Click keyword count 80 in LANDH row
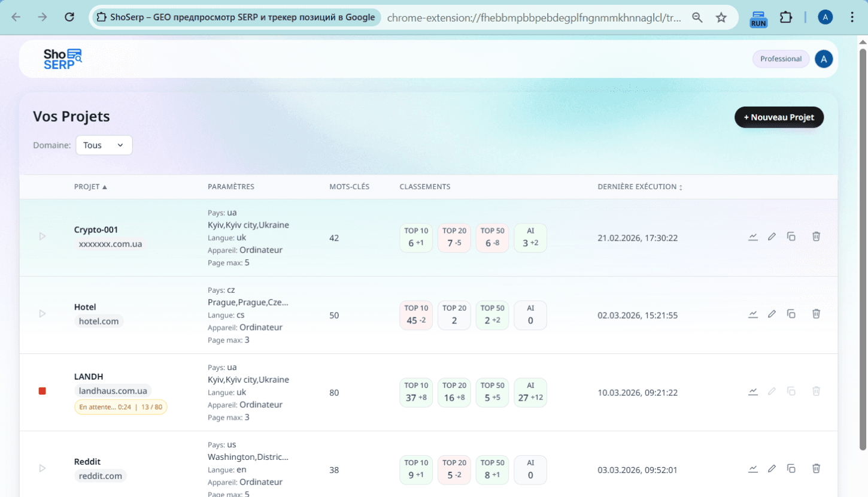This screenshot has height=497, width=868. (334, 393)
